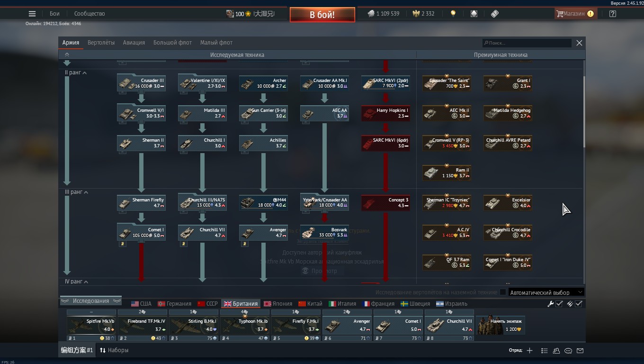Open the Автоматический выбор dropdown
Screen dimensions: 644x364
coord(546,292)
